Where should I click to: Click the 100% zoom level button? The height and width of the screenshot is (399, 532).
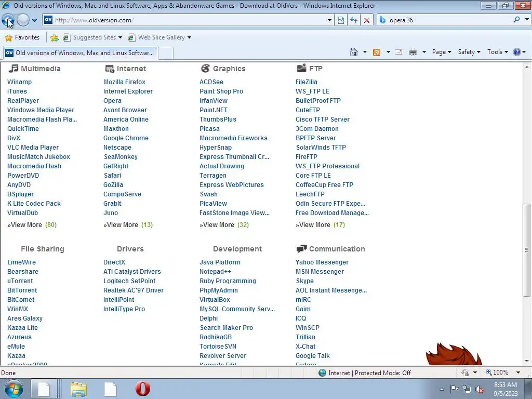click(x=497, y=373)
